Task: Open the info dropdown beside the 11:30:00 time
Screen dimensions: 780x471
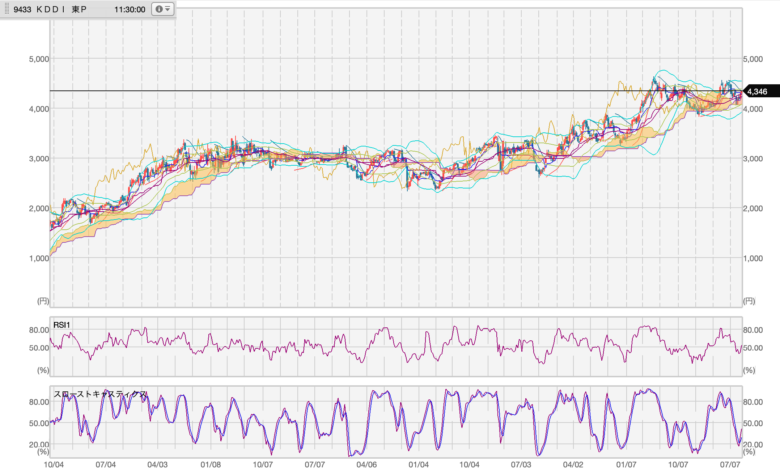Action: (162, 8)
